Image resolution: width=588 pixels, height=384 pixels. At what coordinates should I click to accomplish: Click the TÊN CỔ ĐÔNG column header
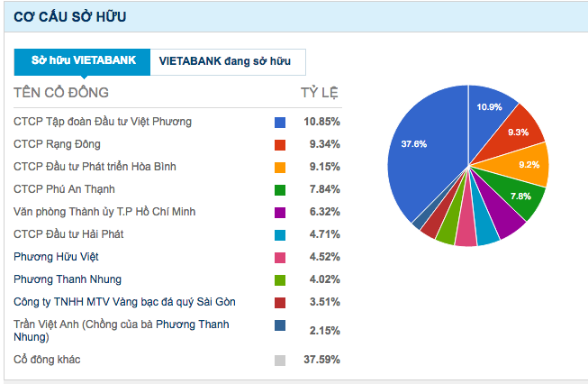coord(61,93)
